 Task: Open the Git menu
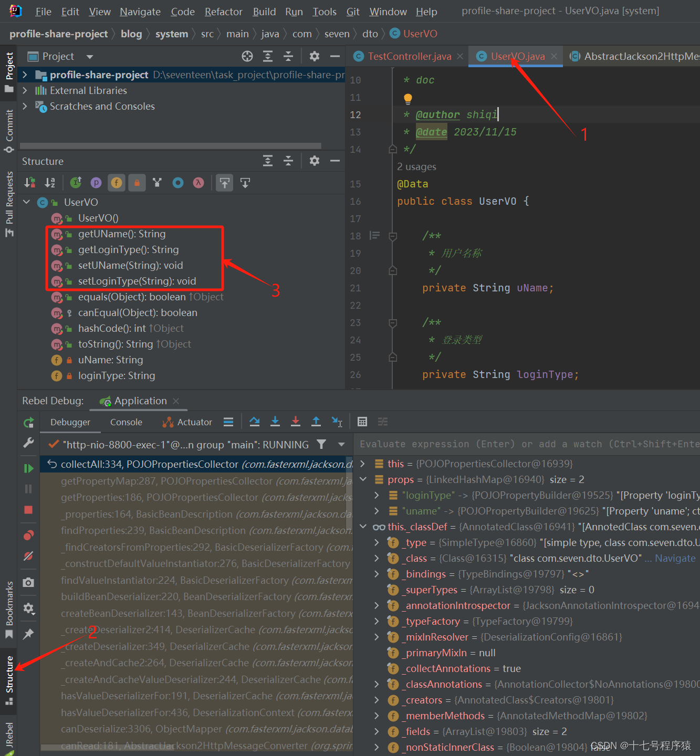pyautogui.click(x=353, y=12)
